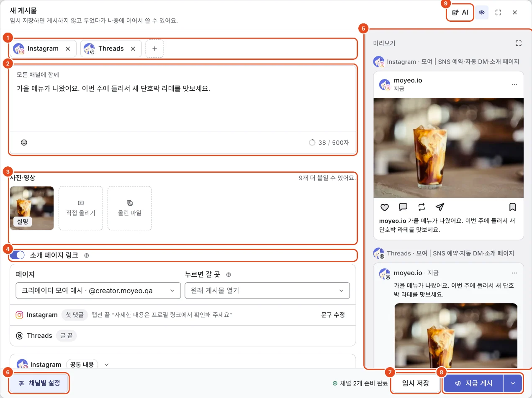Click the bookmark icon in preview
This screenshot has width=532, height=398.
tap(512, 207)
